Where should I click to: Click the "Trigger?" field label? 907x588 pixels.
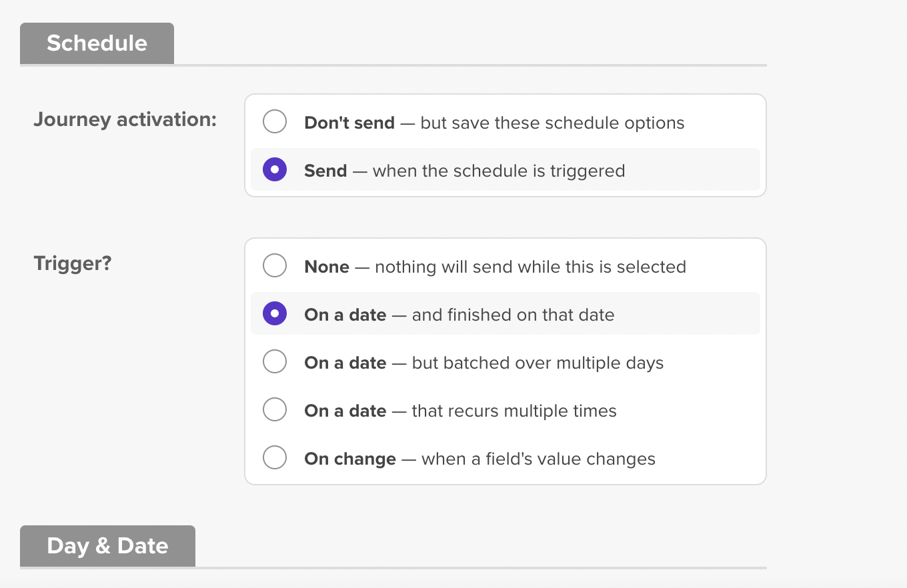[x=73, y=264]
